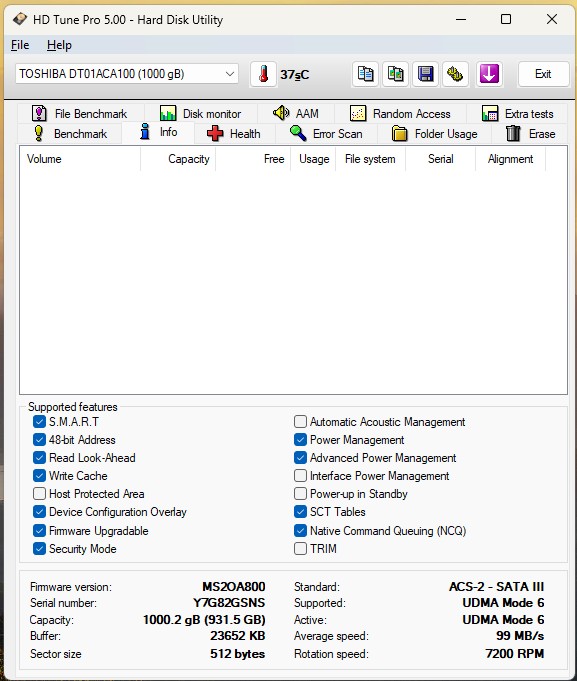Toggle the Device Configuration Overlay checkbox

tap(39, 512)
